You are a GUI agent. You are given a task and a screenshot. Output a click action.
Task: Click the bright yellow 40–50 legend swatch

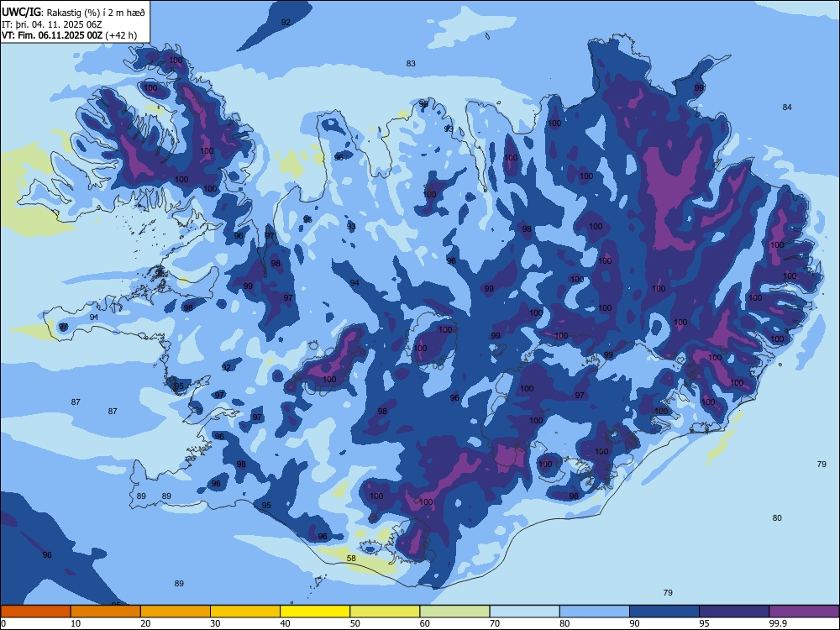tap(315, 612)
